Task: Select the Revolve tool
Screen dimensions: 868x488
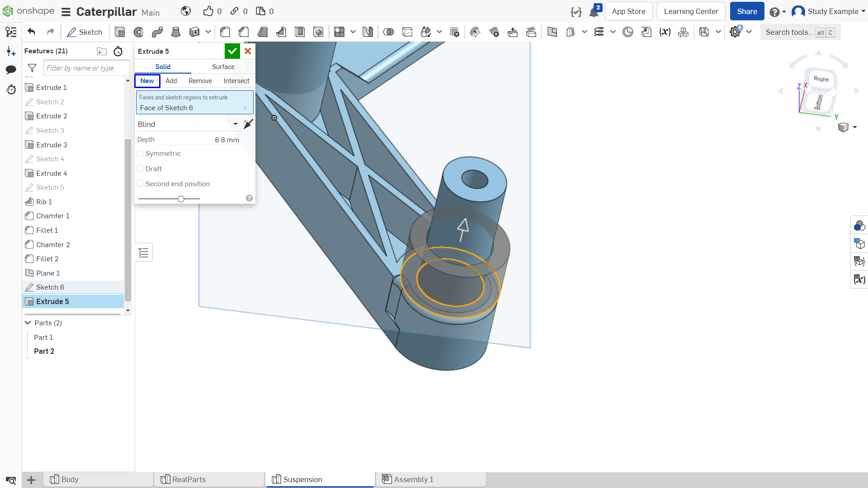Action: pyautogui.click(x=139, y=32)
